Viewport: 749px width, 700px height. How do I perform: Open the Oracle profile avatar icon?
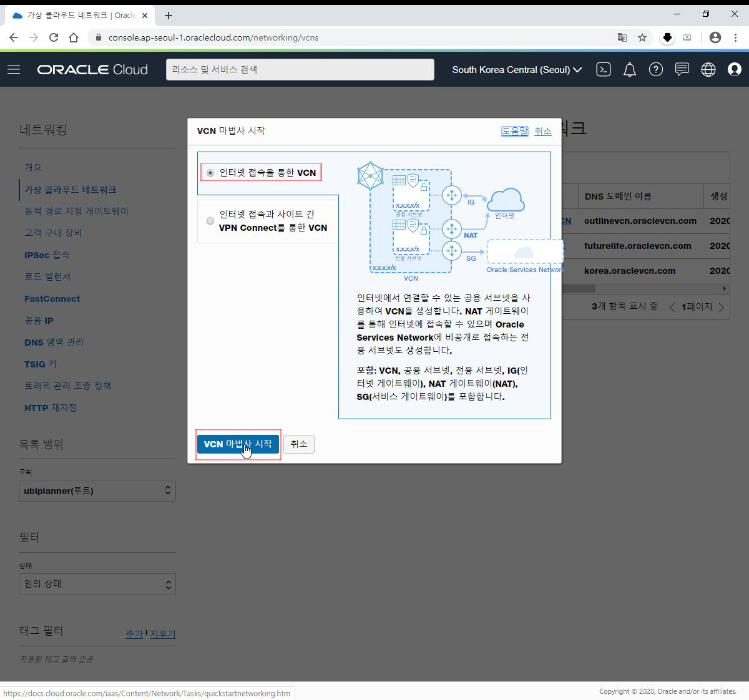pyautogui.click(x=735, y=69)
